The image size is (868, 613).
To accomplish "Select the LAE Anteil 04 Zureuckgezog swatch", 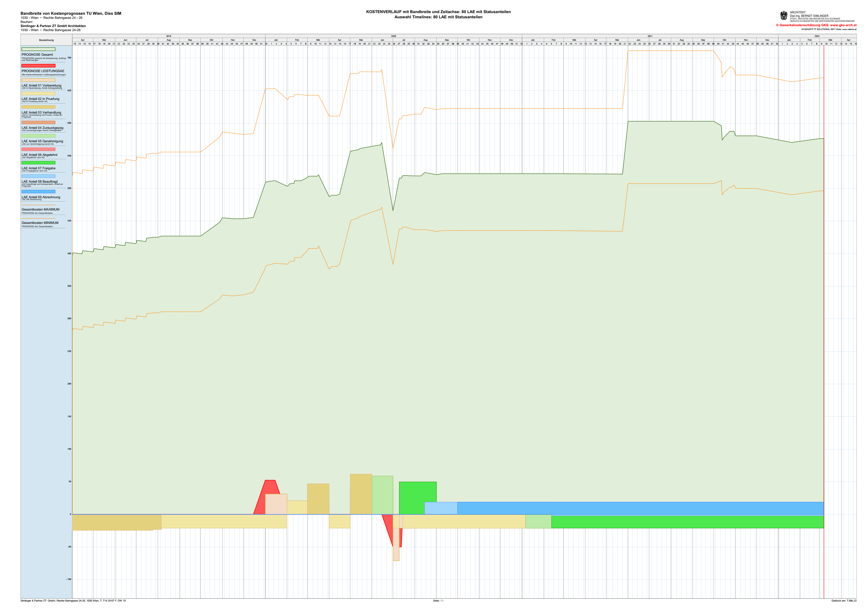I will (x=38, y=122).
